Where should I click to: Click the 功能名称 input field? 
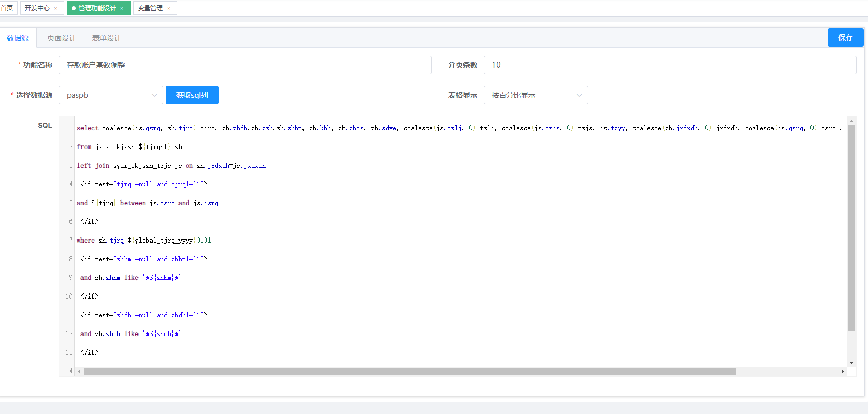click(245, 65)
